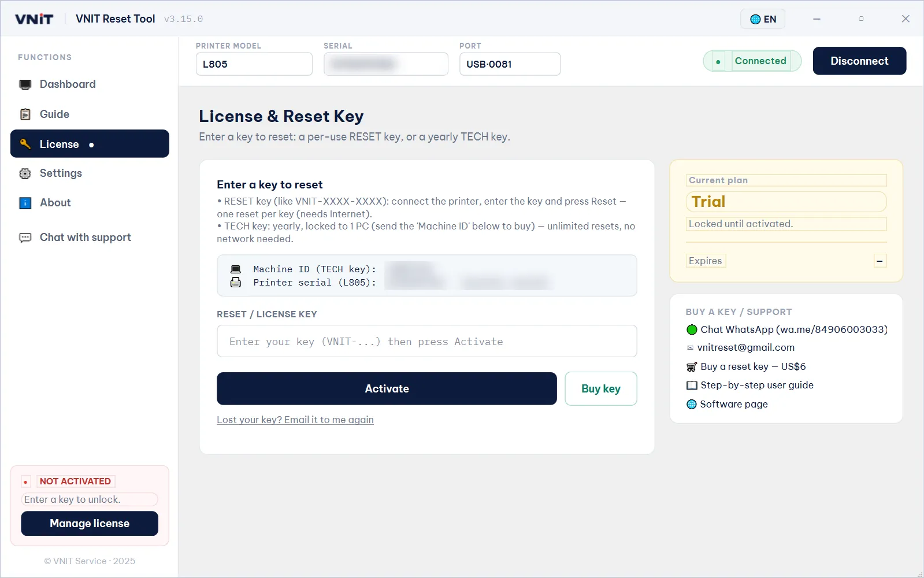Open Chat with support

coord(90,238)
